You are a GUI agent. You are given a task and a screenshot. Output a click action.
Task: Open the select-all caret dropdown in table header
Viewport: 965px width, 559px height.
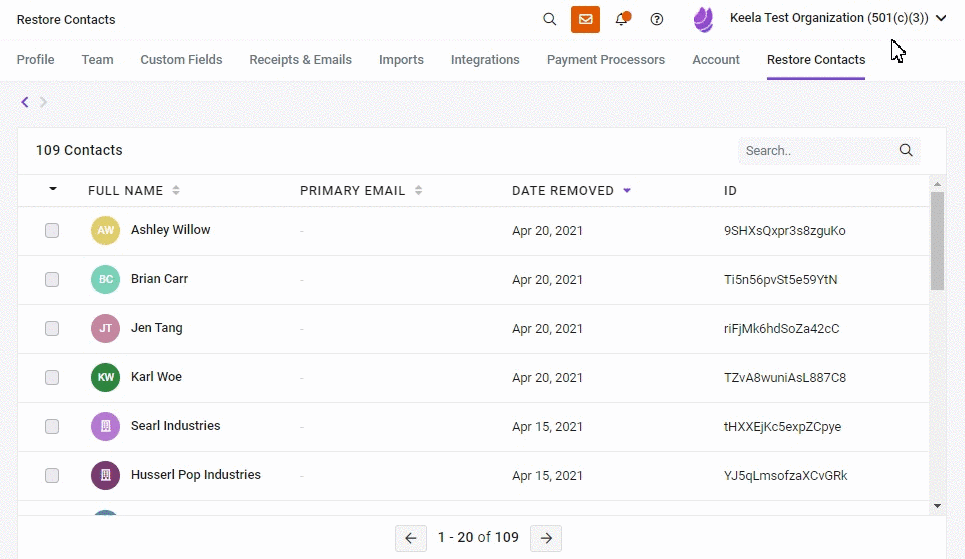click(x=53, y=189)
